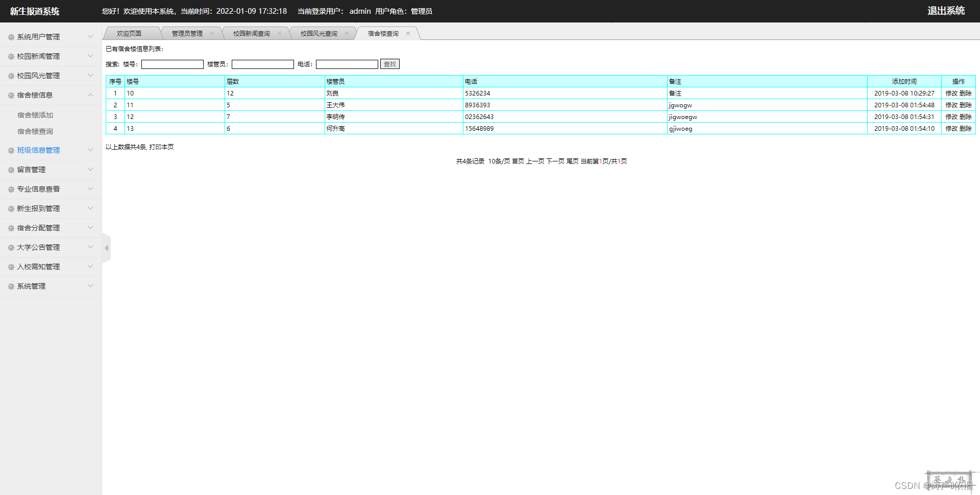
Task: Close the 校园新闻查询 tab
Action: tap(279, 34)
